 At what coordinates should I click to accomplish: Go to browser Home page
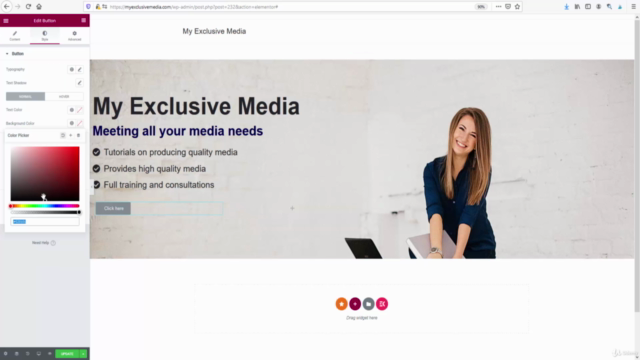point(39,7)
